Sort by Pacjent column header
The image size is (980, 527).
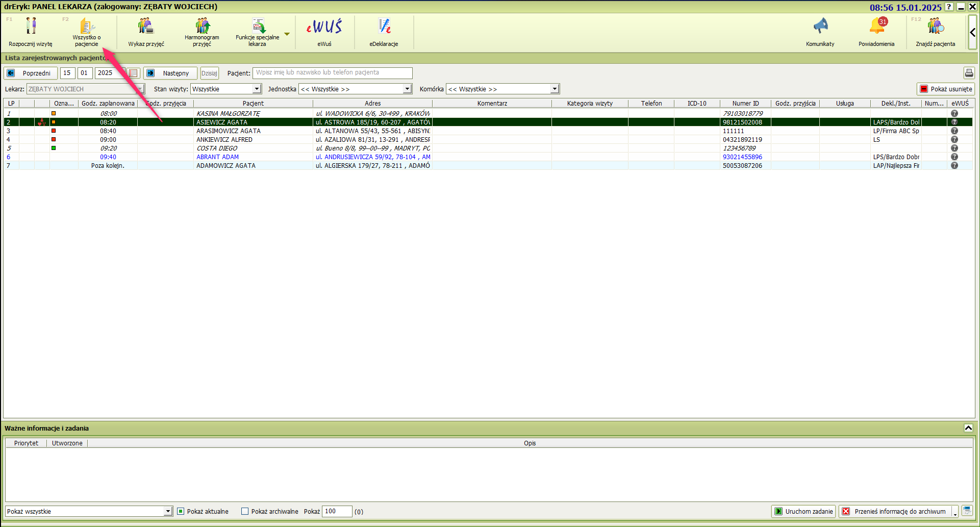[253, 103]
